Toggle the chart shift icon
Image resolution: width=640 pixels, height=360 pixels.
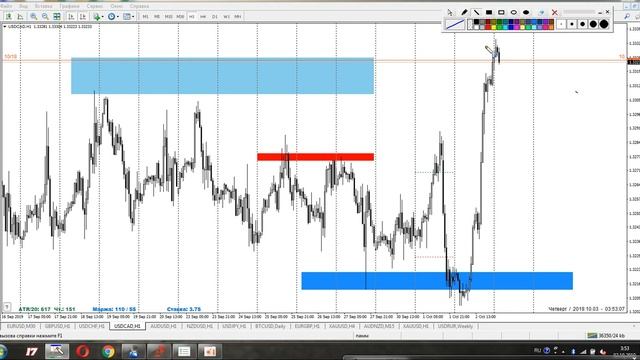pyautogui.click(x=82, y=16)
